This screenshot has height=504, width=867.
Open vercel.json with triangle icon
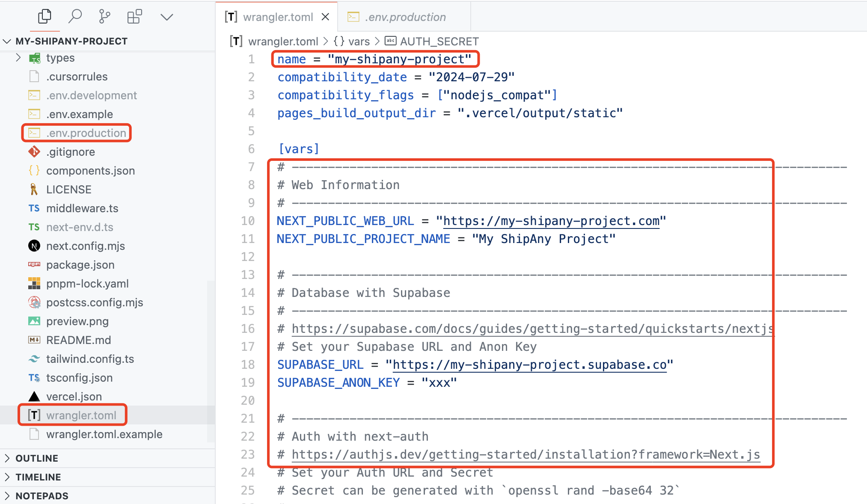tap(74, 397)
